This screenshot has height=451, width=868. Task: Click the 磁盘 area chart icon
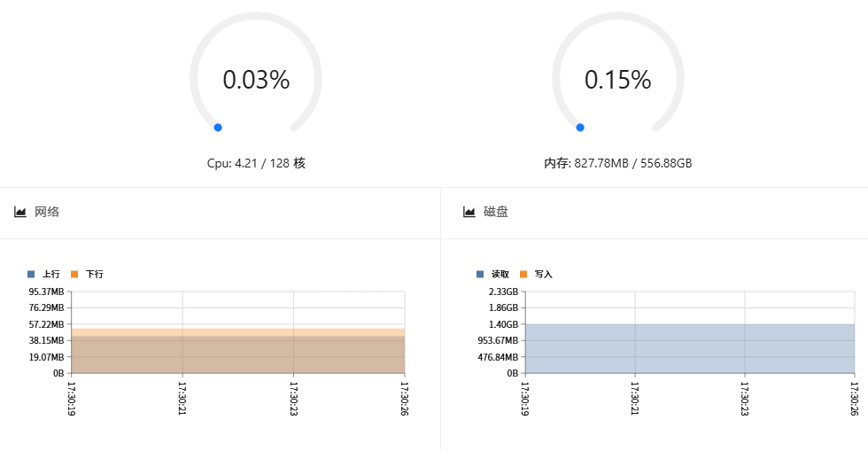469,212
